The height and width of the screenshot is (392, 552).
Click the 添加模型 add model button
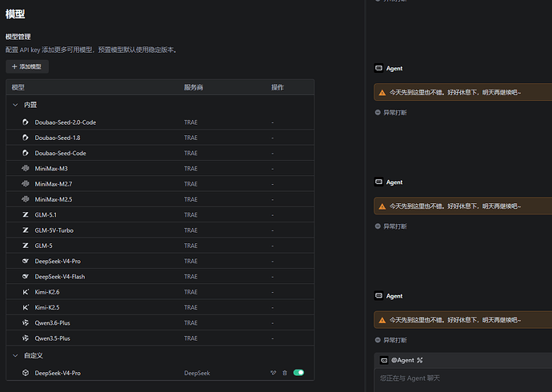27,66
